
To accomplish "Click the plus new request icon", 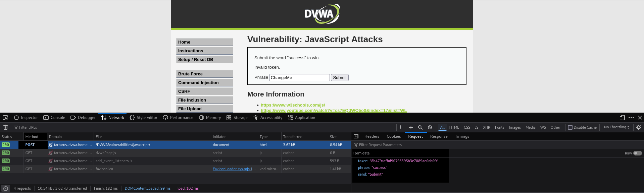I will tap(411, 127).
